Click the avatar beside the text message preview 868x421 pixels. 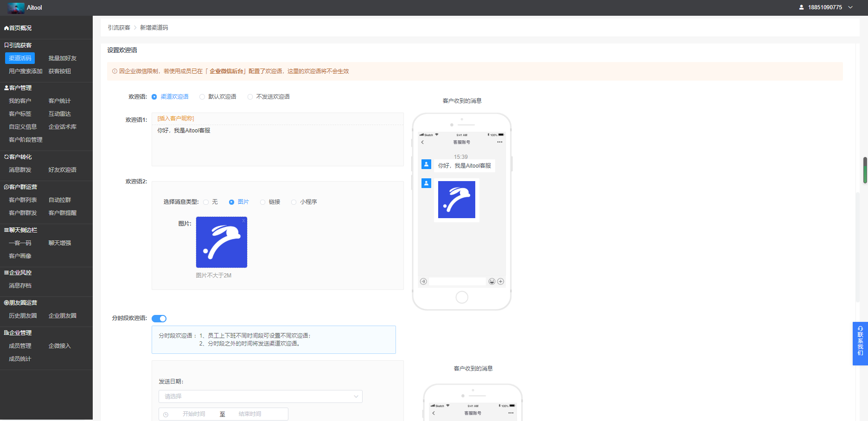tap(426, 164)
